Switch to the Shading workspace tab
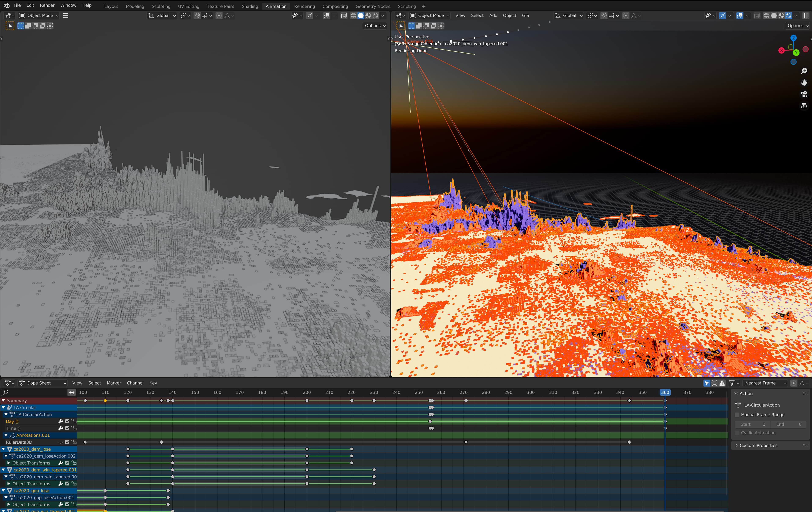 [x=250, y=6]
